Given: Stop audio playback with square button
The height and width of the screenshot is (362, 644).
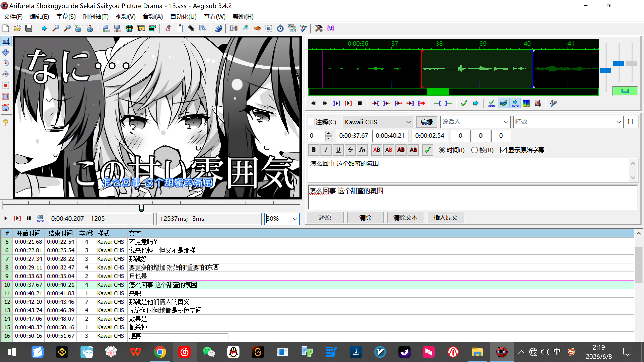Looking at the screenshot, I should 360,103.
